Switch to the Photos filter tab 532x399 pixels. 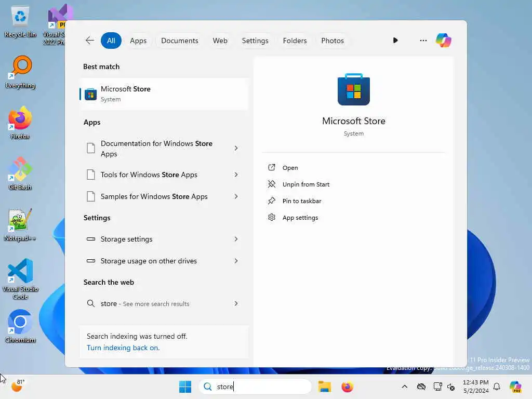click(332, 41)
